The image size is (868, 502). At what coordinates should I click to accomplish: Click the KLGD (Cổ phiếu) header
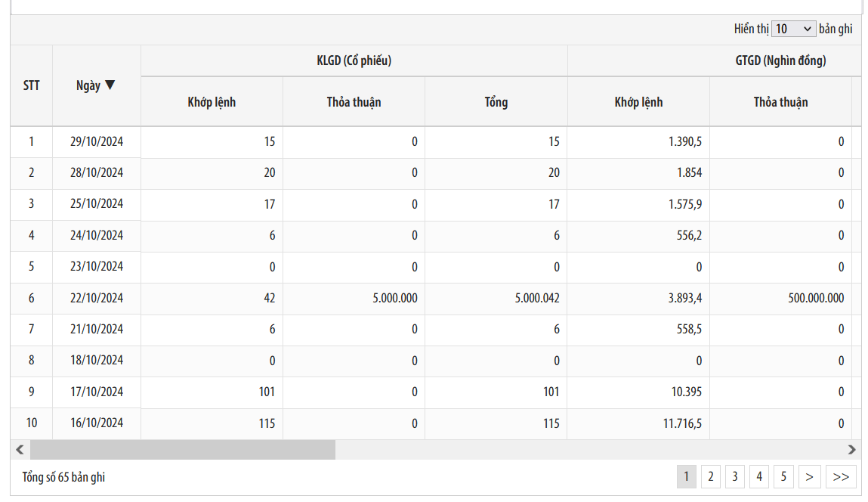coord(354,61)
